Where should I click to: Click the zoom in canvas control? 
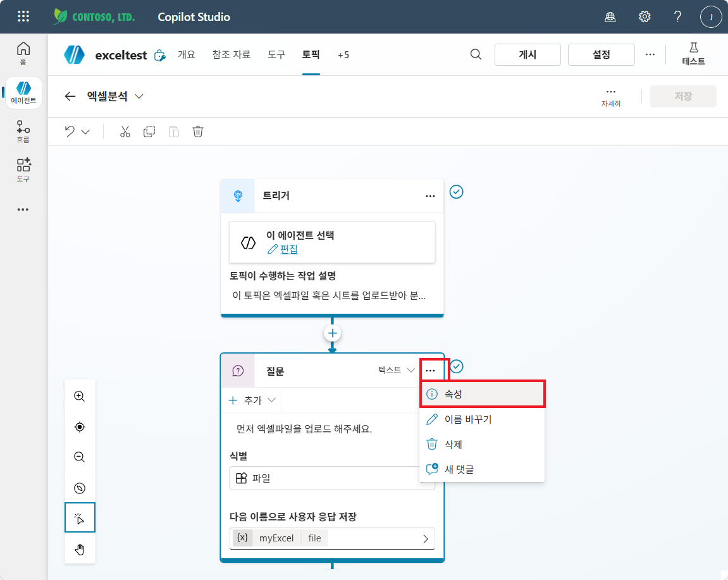(x=80, y=396)
